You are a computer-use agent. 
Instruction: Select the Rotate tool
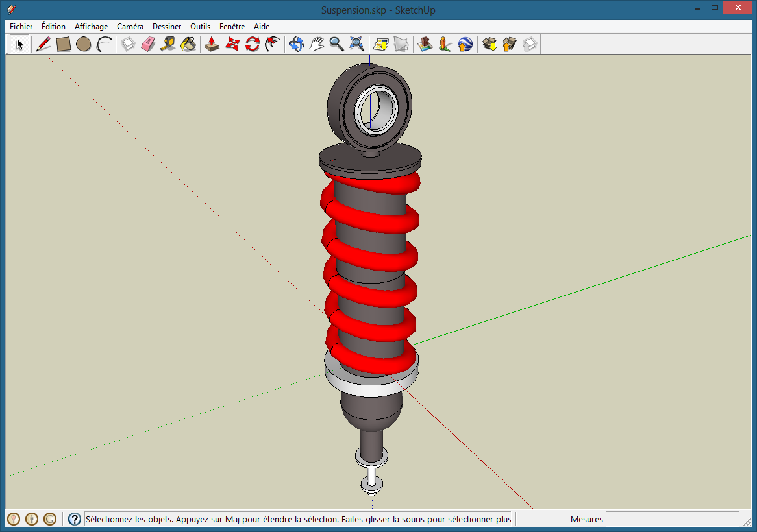pos(252,44)
